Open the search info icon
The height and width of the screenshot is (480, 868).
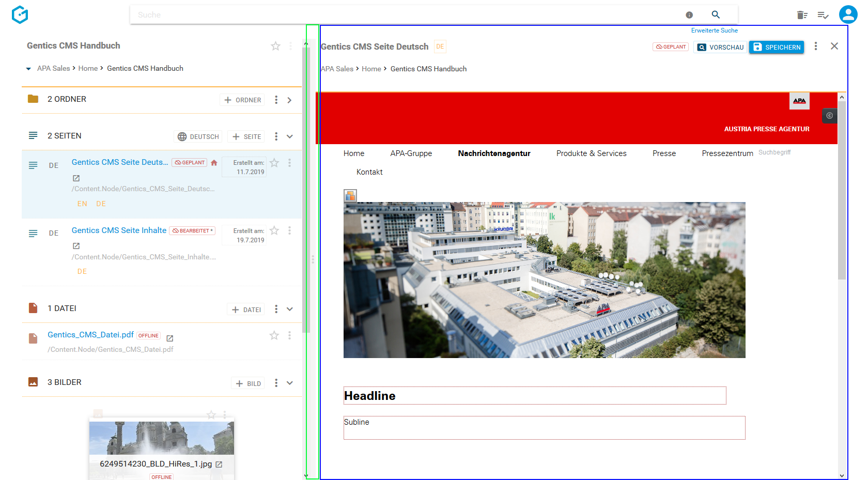coord(689,15)
